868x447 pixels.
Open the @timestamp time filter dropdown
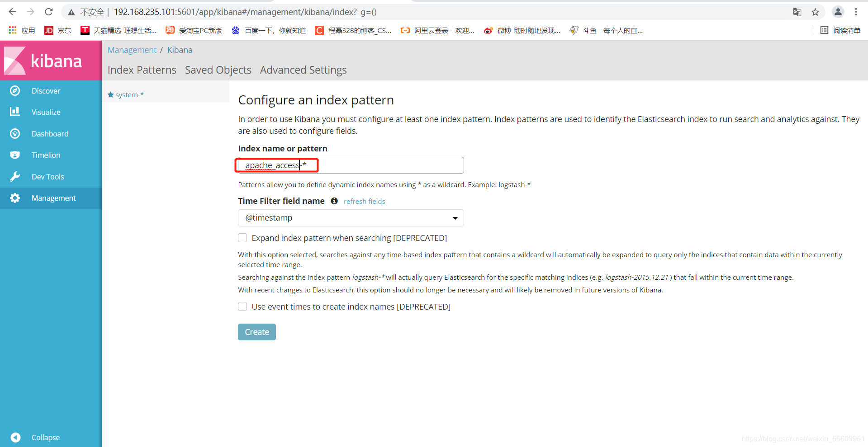click(351, 218)
